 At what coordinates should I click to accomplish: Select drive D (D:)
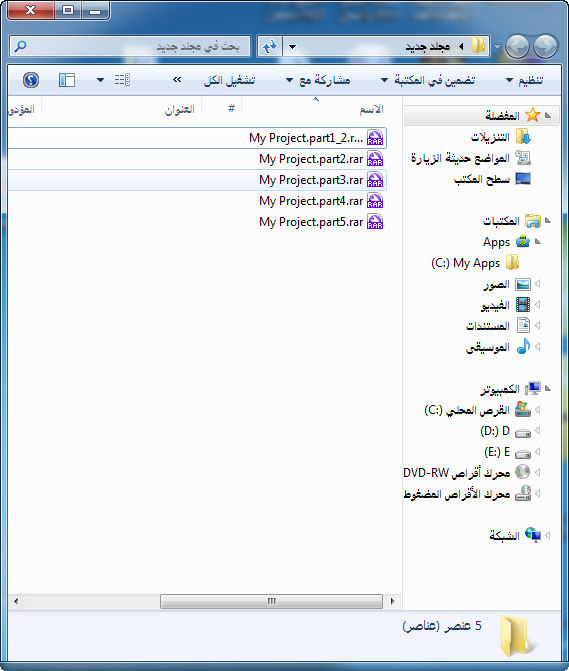point(505,431)
